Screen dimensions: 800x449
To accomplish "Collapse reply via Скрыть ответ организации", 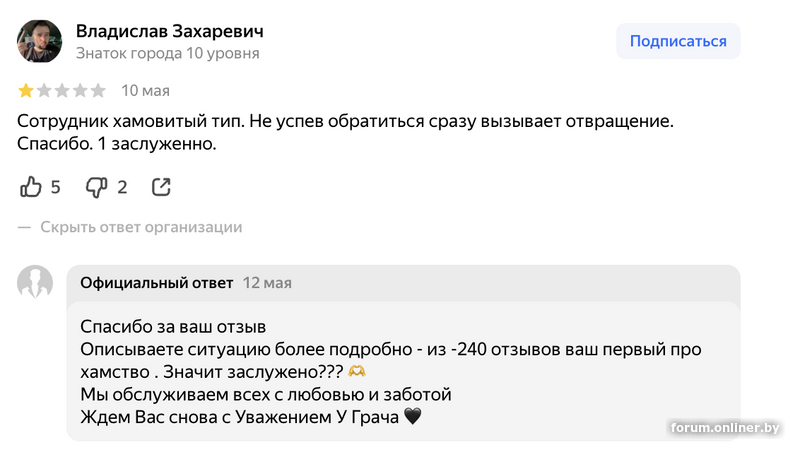I will [140, 227].
